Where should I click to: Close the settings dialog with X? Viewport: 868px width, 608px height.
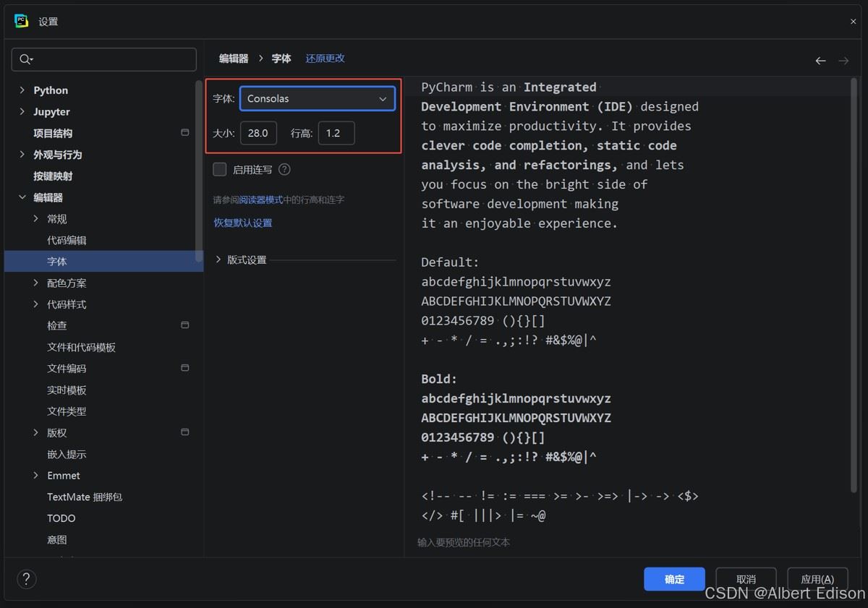pyautogui.click(x=853, y=22)
